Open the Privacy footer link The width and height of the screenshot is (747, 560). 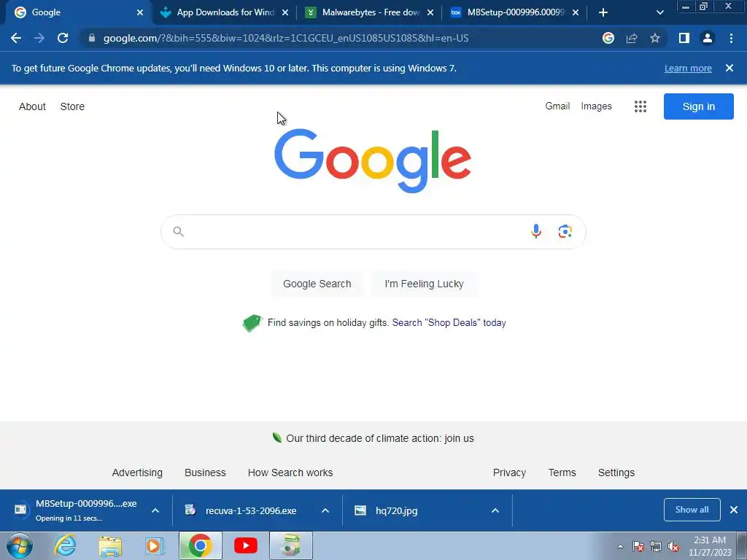pyautogui.click(x=509, y=472)
